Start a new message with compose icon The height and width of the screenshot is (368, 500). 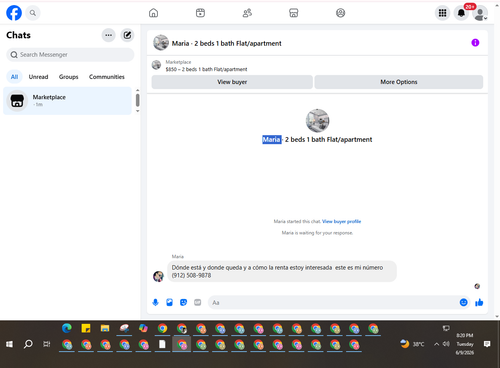click(x=127, y=35)
